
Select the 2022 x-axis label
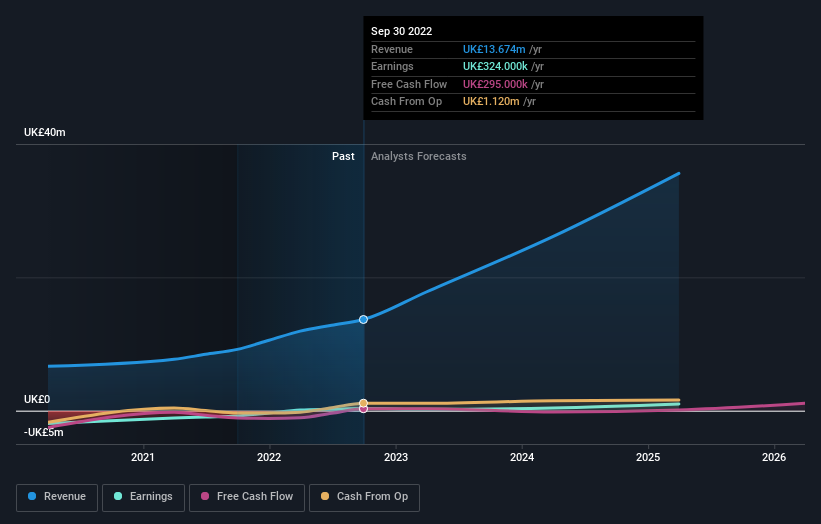269,458
